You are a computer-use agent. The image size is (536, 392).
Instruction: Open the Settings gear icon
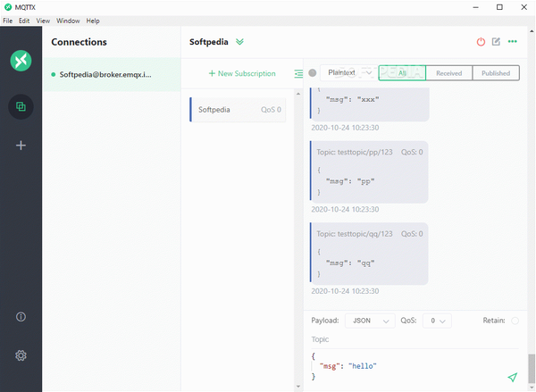click(21, 355)
